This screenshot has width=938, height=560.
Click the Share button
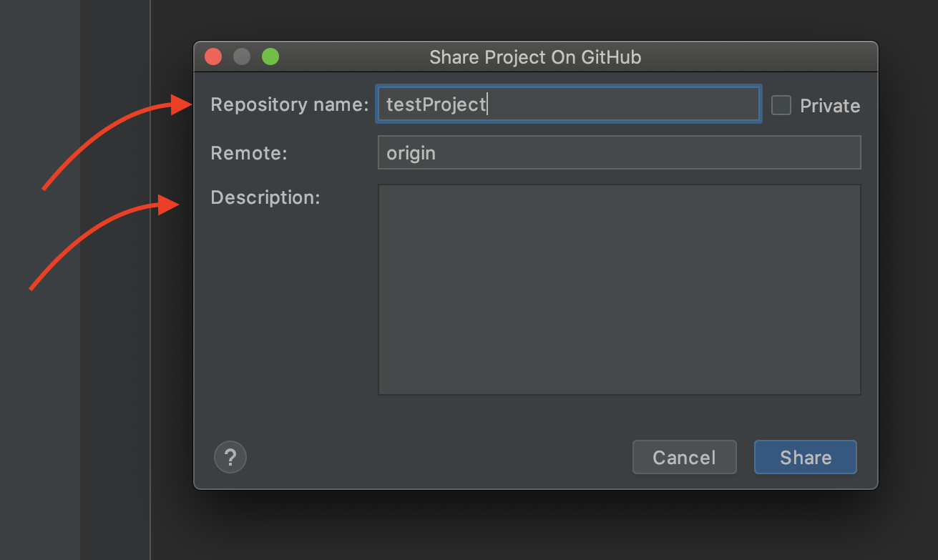[x=806, y=457]
